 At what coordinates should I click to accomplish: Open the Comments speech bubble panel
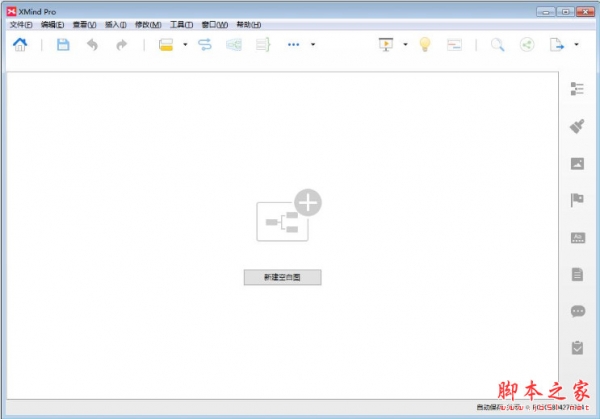tap(578, 311)
